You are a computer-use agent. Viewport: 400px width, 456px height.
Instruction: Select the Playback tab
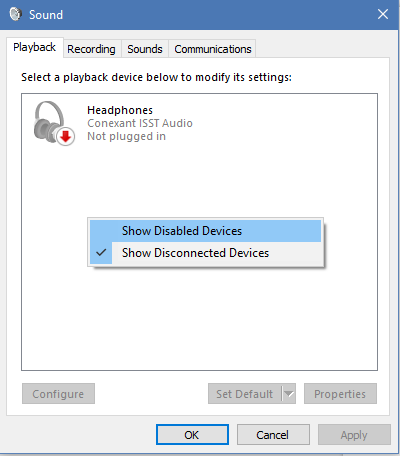pyautogui.click(x=35, y=47)
